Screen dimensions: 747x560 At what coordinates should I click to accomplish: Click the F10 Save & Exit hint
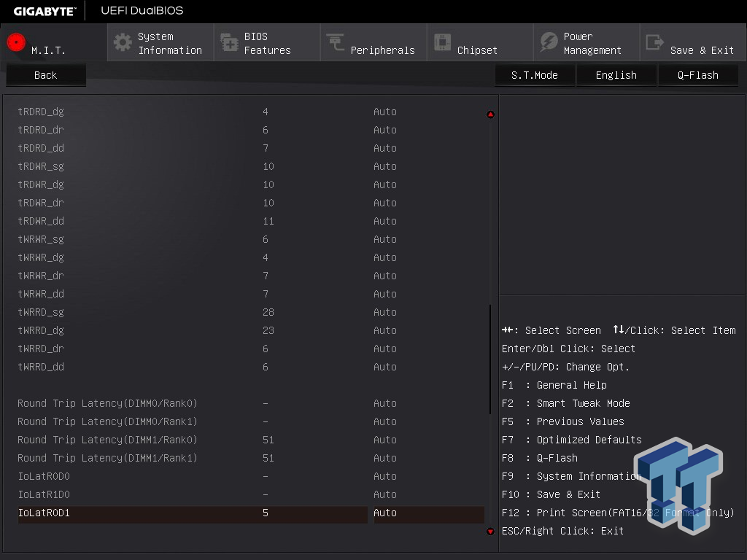click(x=551, y=495)
